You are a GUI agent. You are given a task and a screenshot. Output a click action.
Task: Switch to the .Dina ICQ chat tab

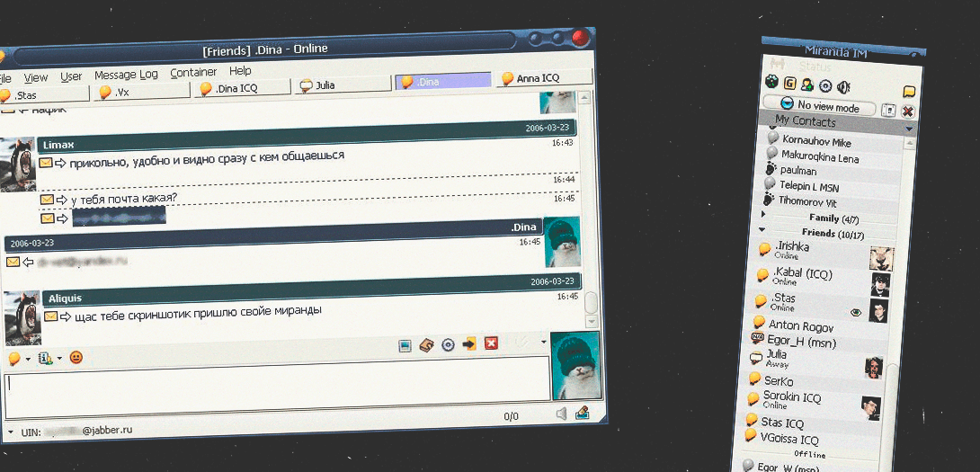(x=243, y=88)
